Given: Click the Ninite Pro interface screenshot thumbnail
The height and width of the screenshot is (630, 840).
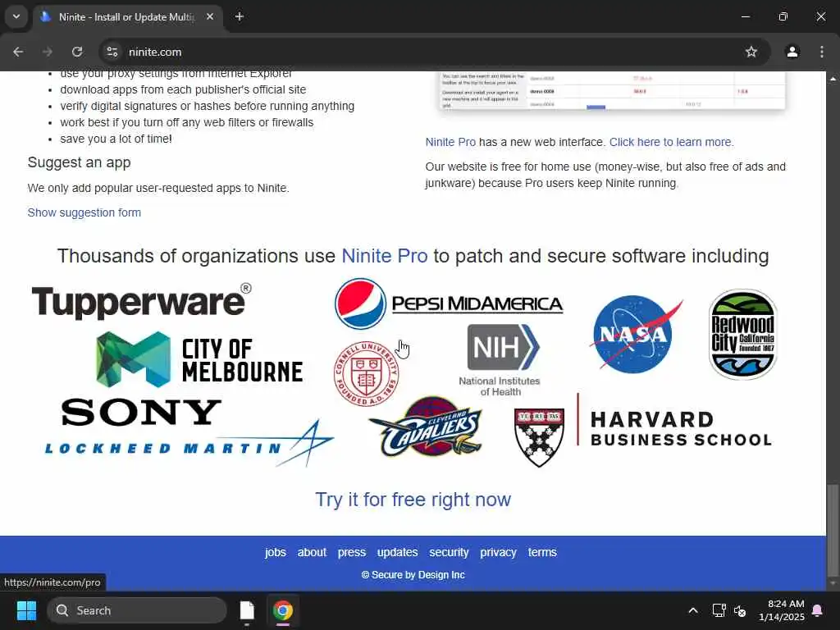Looking at the screenshot, I should [x=612, y=90].
